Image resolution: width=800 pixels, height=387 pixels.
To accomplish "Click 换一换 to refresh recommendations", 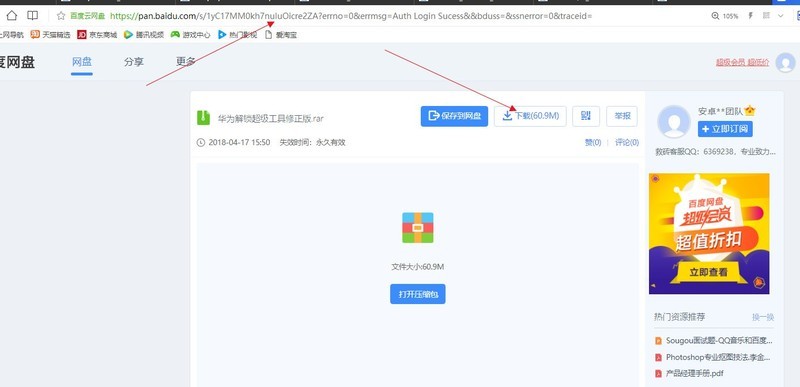I will click(763, 317).
